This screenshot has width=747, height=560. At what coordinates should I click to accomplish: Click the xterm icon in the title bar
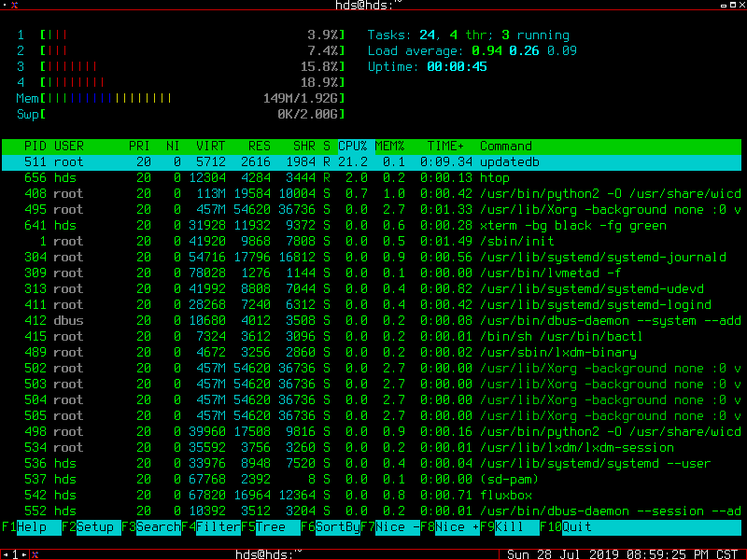14,6
